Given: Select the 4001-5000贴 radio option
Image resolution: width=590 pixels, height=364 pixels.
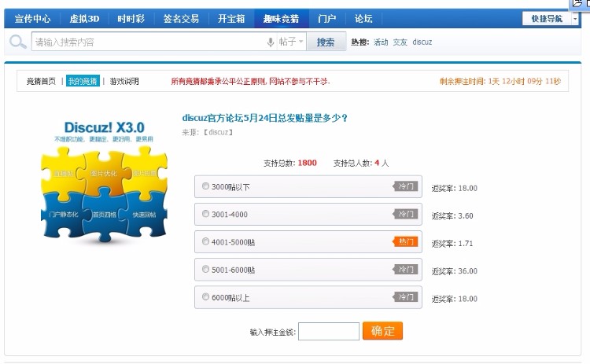Looking at the screenshot, I should click(205, 241).
